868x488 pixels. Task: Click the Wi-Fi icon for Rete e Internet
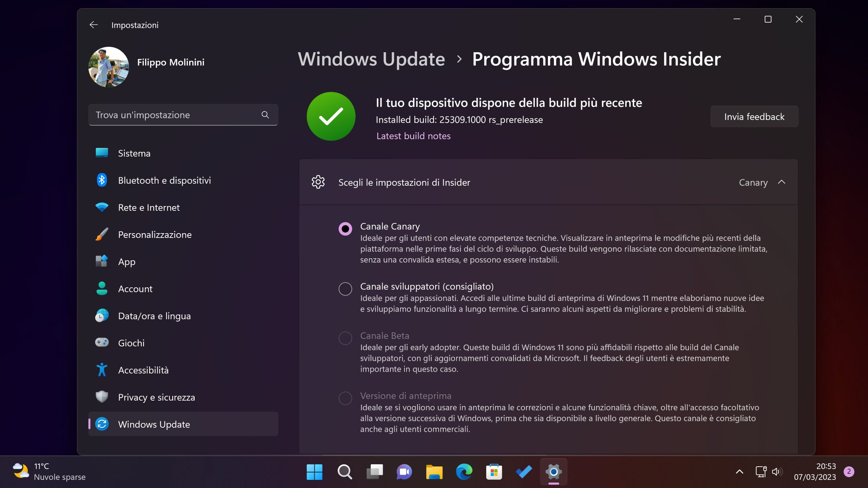pyautogui.click(x=102, y=207)
